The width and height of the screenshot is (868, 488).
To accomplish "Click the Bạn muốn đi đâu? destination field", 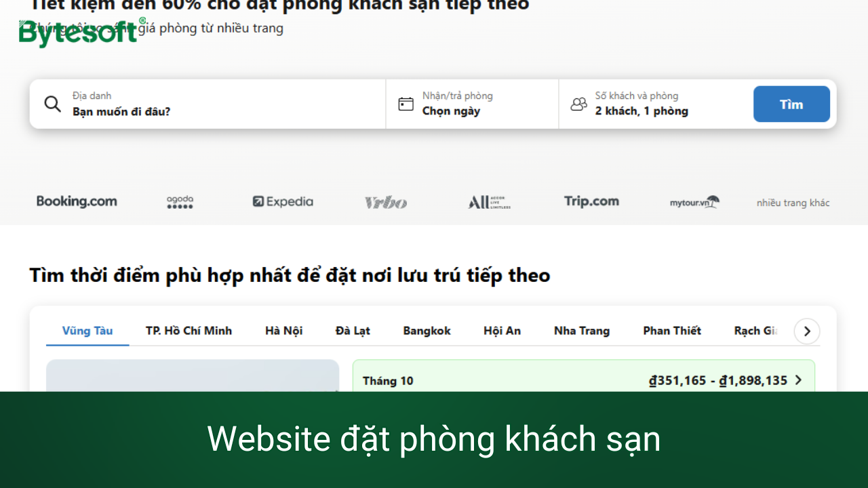I will [122, 111].
